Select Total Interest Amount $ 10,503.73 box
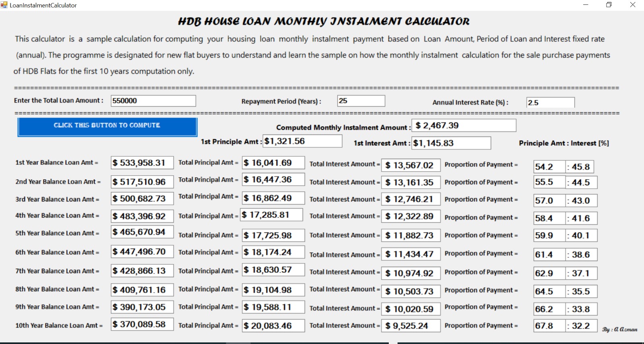The height and width of the screenshot is (344, 644). click(411, 291)
